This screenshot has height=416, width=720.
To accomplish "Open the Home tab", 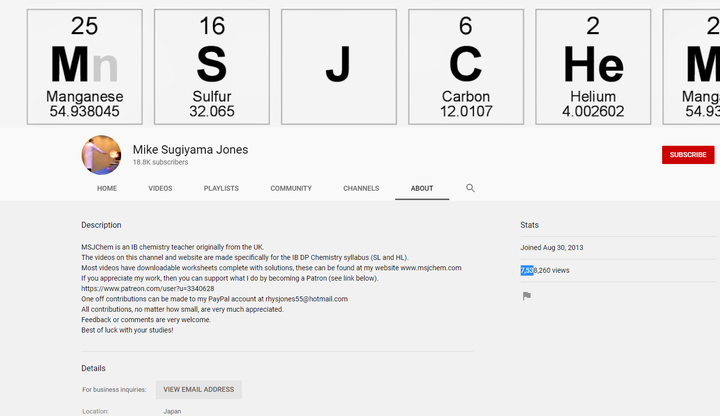I will pyautogui.click(x=107, y=188).
